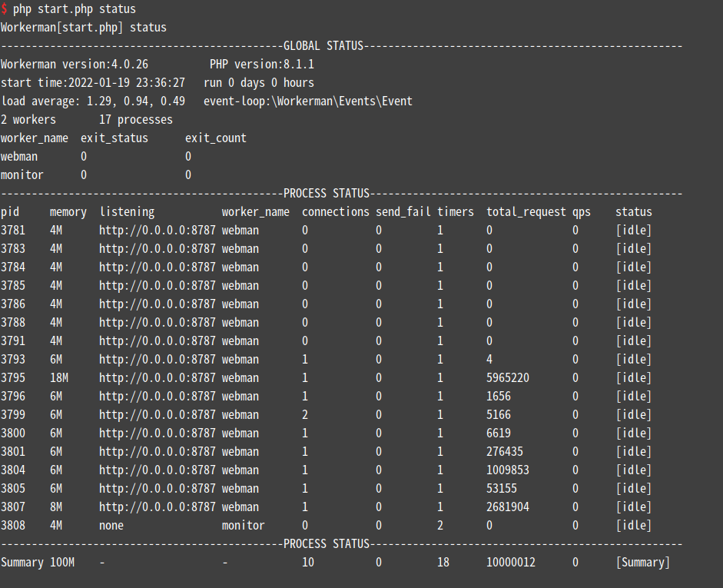Click the 18M memory value of pid 3795

tap(59, 378)
